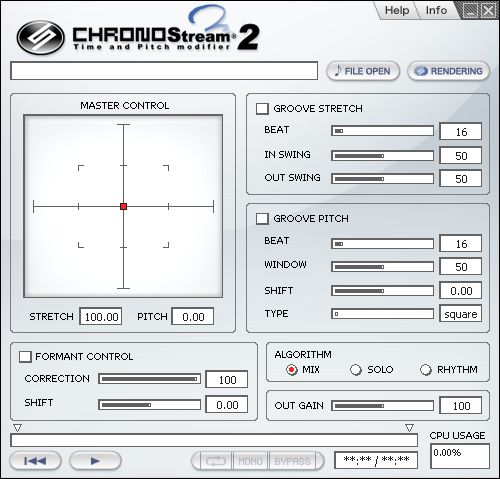Play the audio
Image resolution: width=500 pixels, height=479 pixels.
pos(95,461)
